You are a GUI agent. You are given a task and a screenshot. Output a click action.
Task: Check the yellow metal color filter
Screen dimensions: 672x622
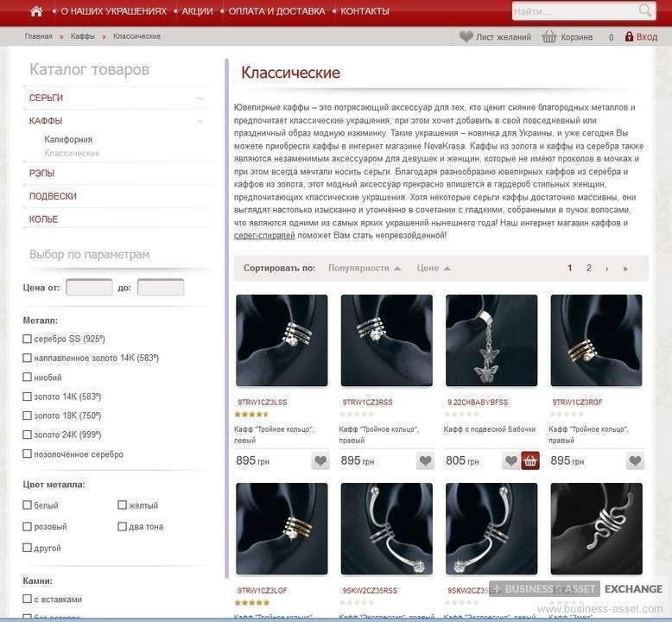coord(122,505)
